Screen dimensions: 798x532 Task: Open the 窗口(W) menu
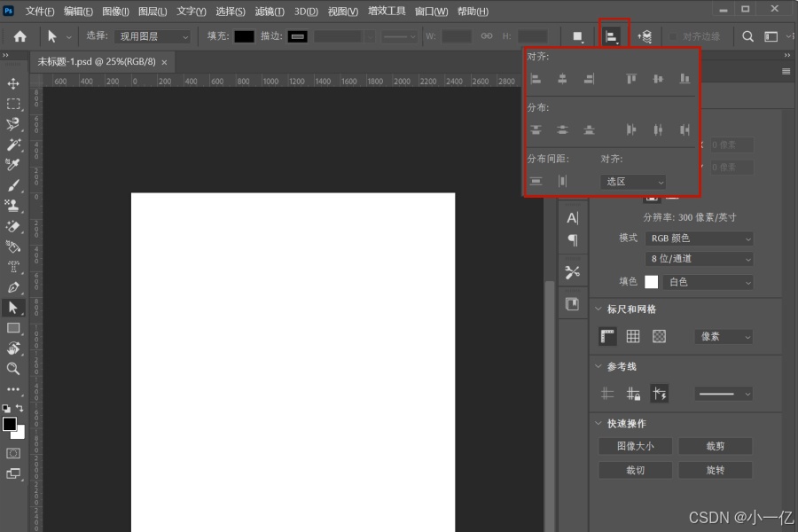coord(432,12)
